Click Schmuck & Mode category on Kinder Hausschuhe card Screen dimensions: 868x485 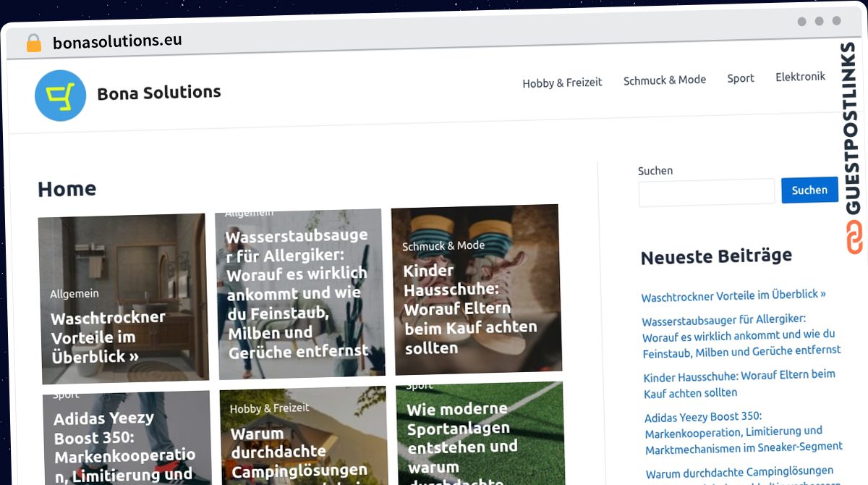point(443,246)
